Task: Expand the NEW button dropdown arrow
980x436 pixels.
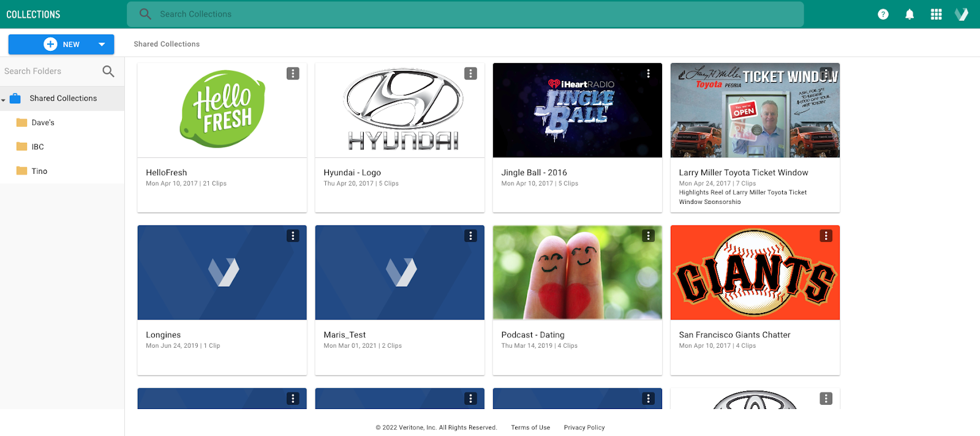Action: 102,44
